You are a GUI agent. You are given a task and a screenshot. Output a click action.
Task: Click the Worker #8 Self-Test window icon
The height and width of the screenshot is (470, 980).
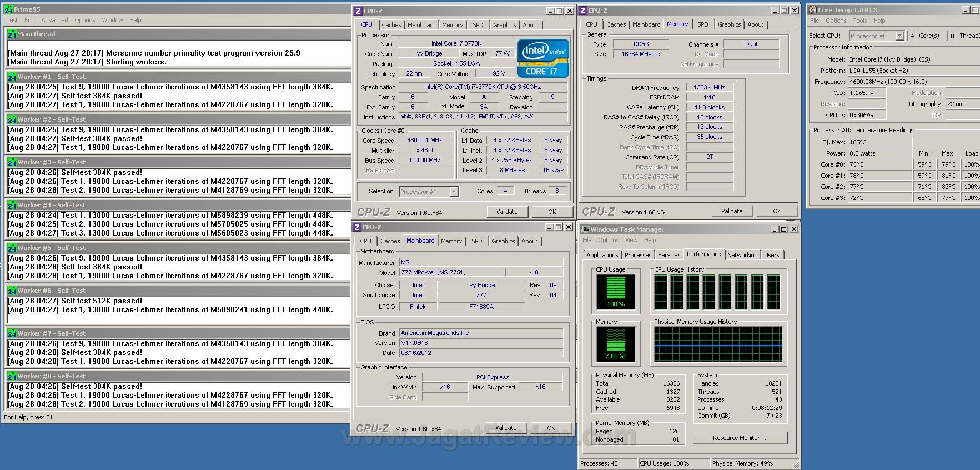(x=12, y=376)
